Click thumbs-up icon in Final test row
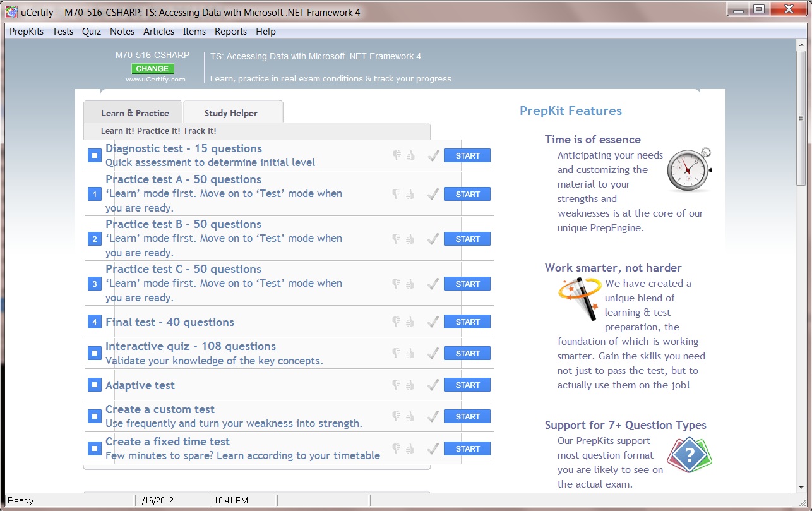This screenshot has width=812, height=511. click(410, 322)
